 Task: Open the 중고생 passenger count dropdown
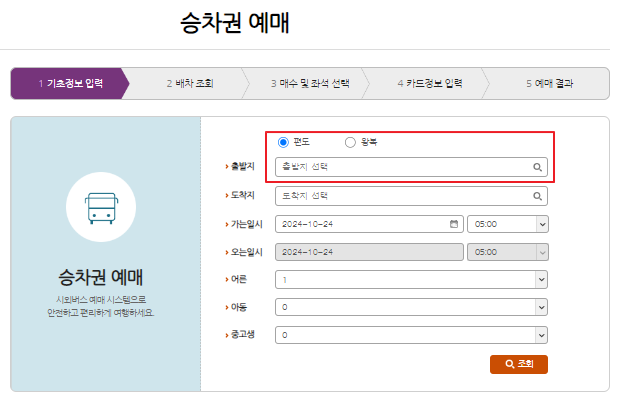[x=411, y=335]
